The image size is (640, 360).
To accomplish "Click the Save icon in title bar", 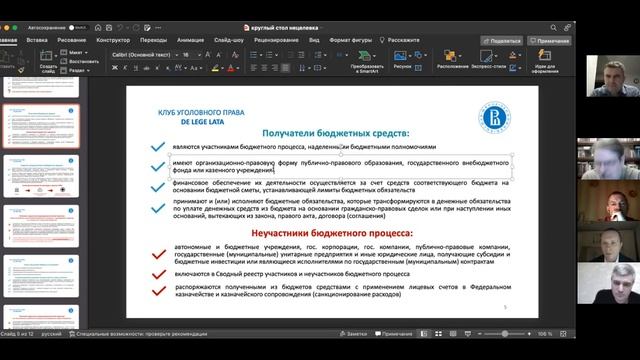I will click(109, 28).
